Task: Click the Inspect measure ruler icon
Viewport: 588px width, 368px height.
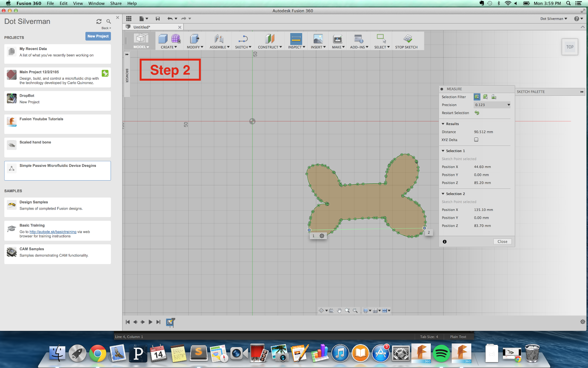Action: (296, 39)
